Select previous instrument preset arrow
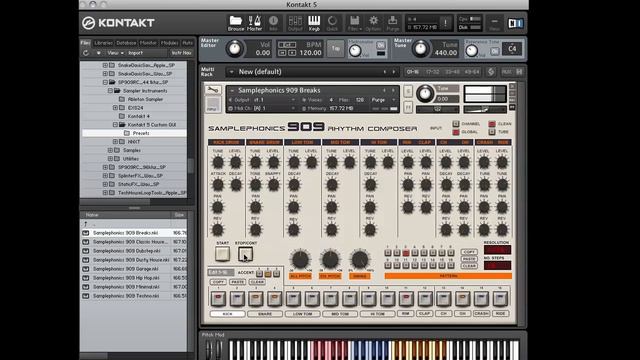The image size is (640, 360). (384, 90)
